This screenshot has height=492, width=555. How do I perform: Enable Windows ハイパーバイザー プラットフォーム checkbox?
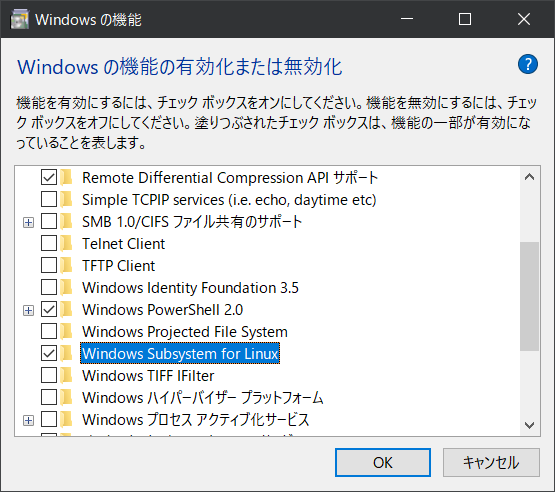click(49, 397)
